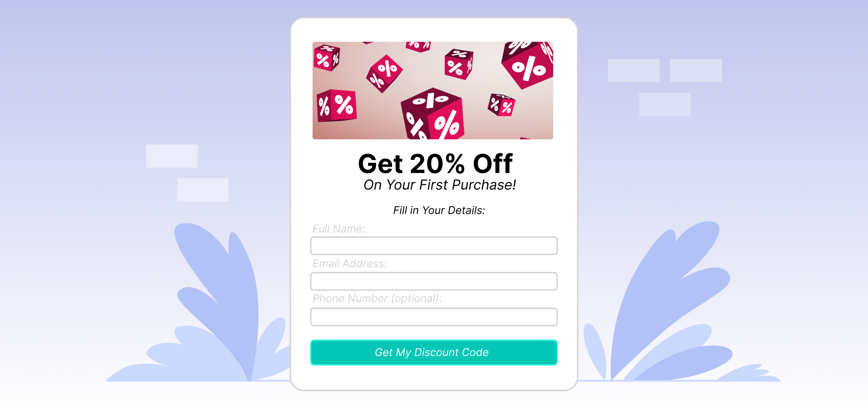Click the Full Name label
868x408 pixels.
(339, 229)
